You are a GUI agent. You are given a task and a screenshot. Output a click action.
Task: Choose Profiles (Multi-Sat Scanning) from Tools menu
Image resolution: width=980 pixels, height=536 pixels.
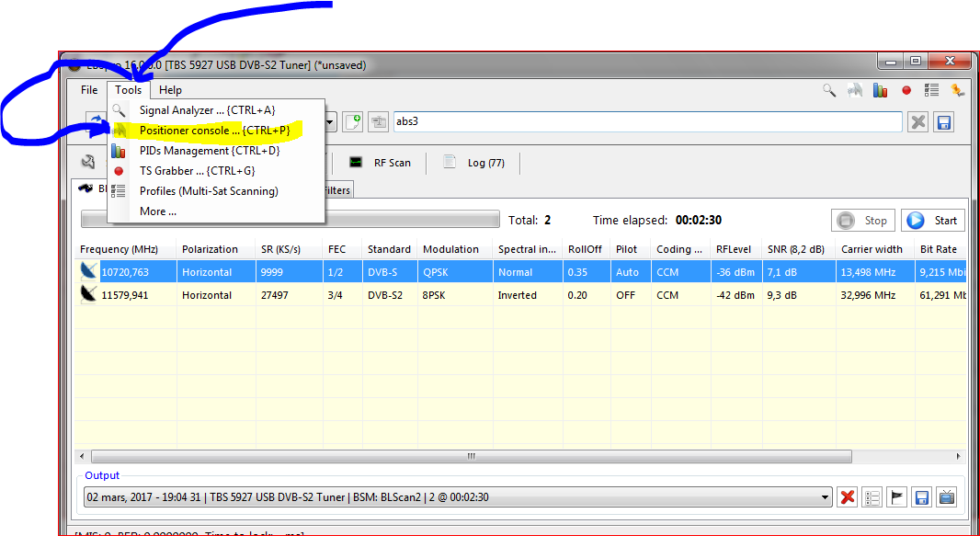click(x=209, y=191)
